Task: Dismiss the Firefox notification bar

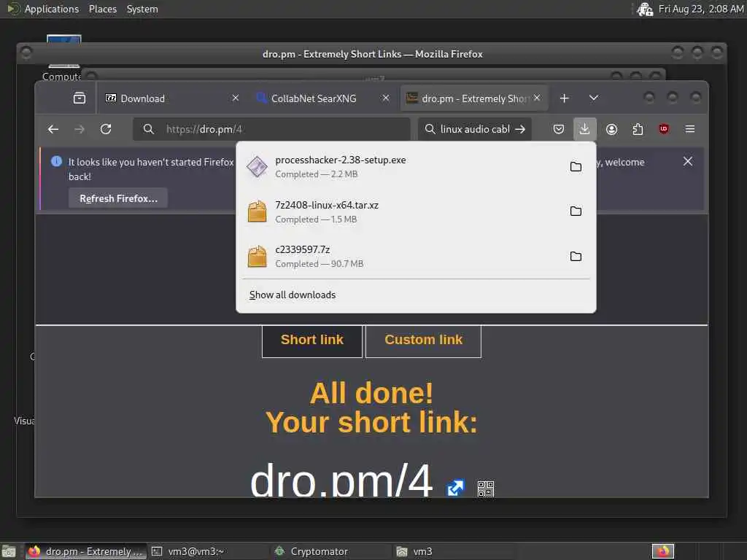Action: pos(688,161)
